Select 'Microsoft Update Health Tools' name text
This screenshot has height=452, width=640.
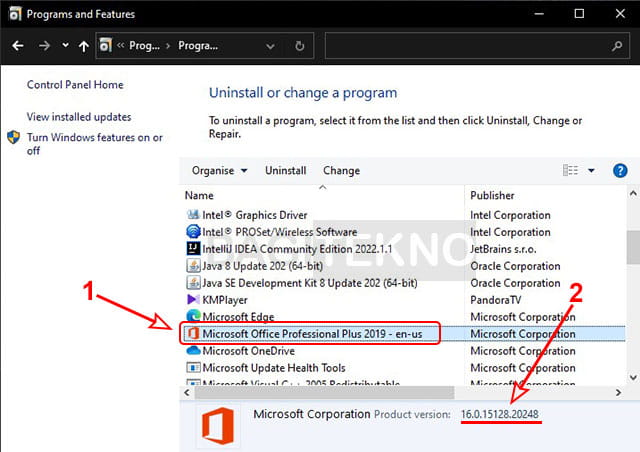[x=274, y=368]
